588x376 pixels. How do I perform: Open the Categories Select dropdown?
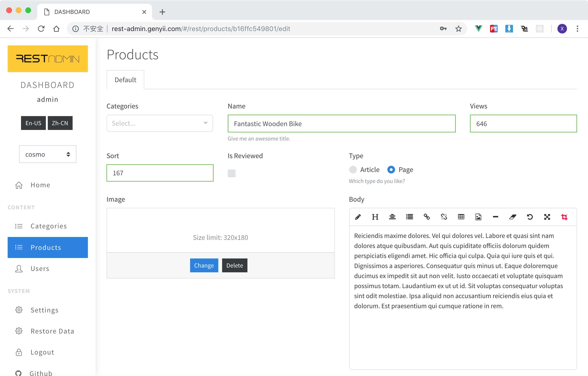click(x=160, y=123)
